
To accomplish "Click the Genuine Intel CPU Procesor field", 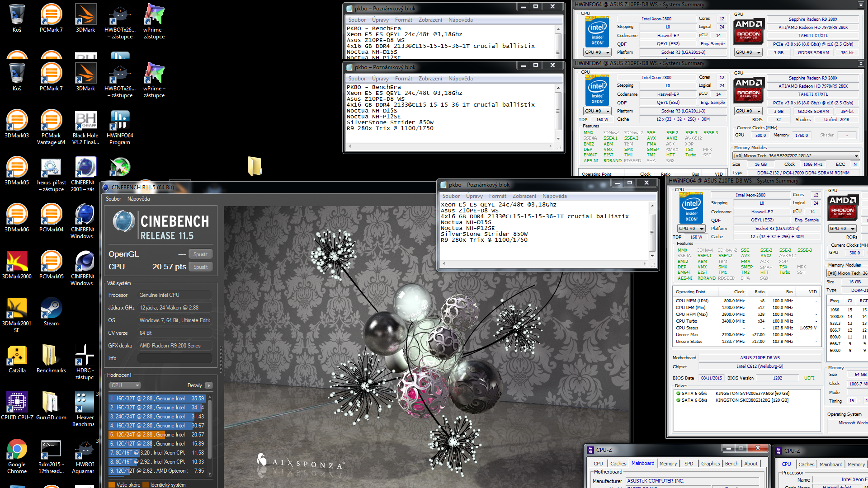I will tap(175, 295).
